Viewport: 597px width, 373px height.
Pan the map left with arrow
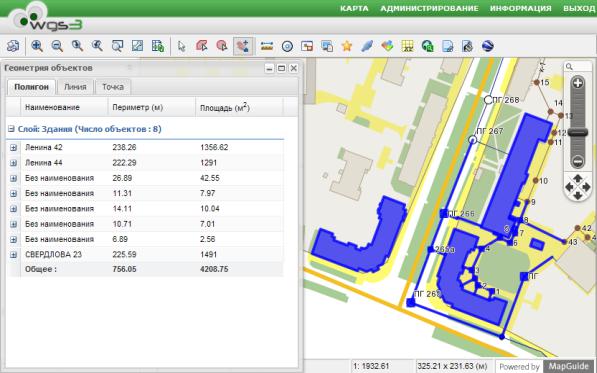(x=570, y=187)
